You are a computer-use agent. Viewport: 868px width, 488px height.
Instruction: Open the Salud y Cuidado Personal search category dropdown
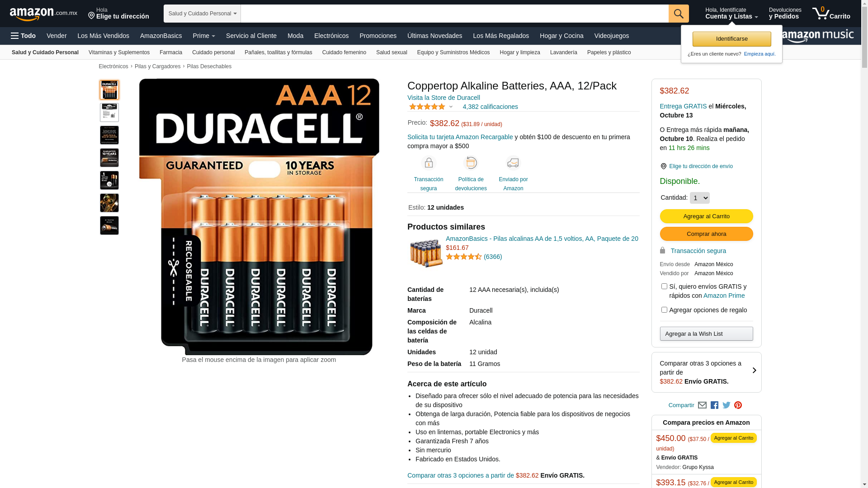tap(202, 14)
